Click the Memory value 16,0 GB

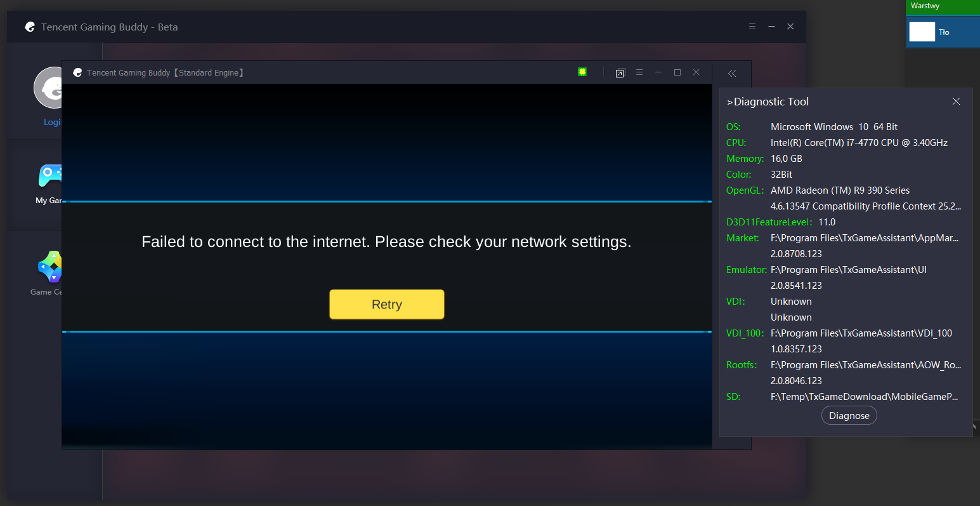tap(787, 159)
